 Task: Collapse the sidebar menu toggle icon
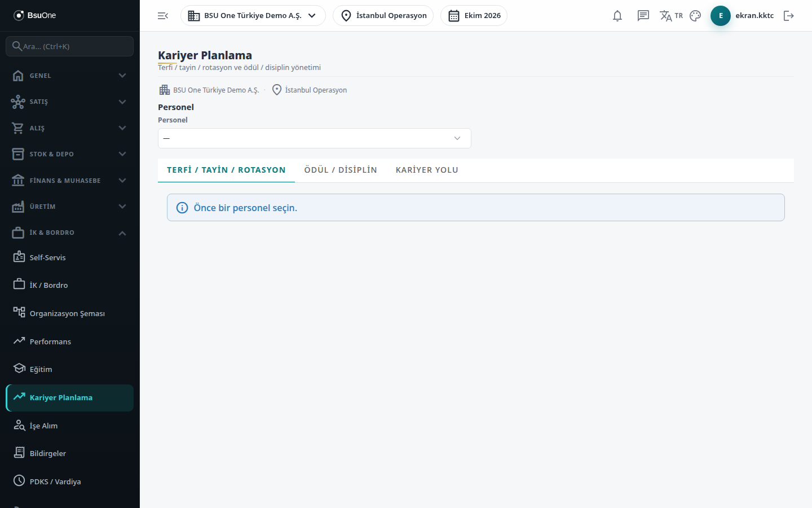click(163, 16)
